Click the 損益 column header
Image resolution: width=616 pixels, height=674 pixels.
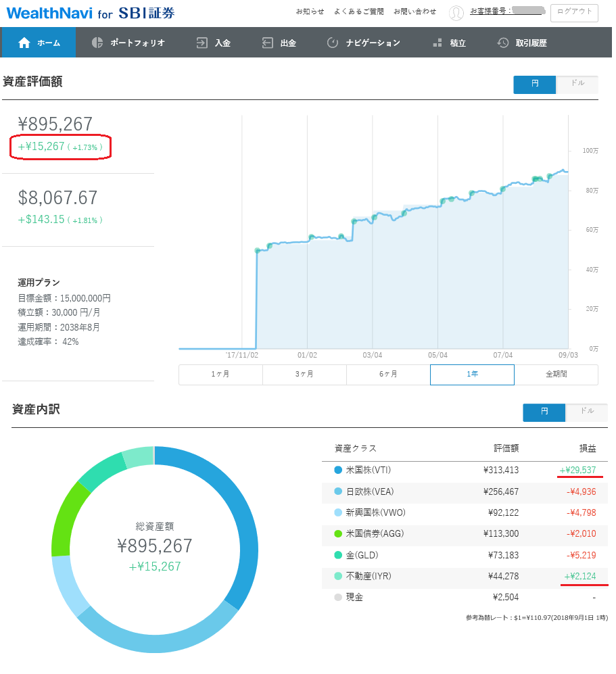click(x=588, y=448)
